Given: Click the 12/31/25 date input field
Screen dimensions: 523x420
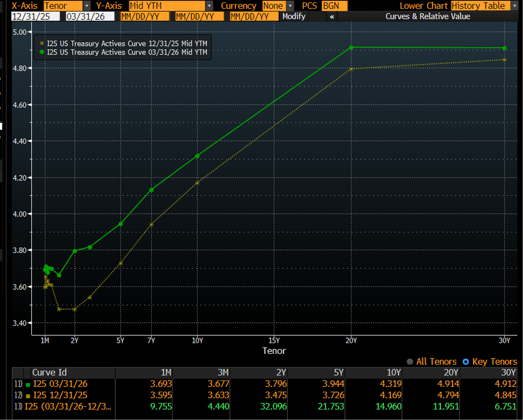Looking at the screenshot, I should pyautogui.click(x=35, y=17).
